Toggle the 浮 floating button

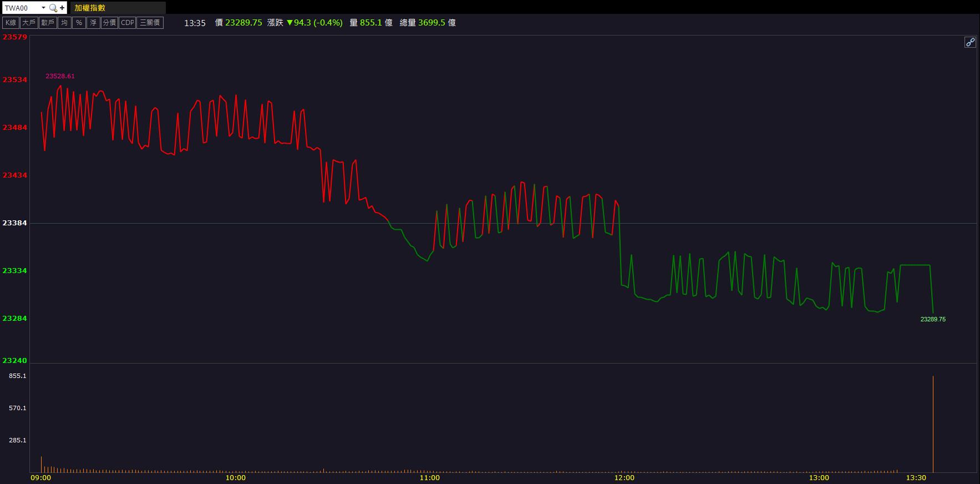93,23
